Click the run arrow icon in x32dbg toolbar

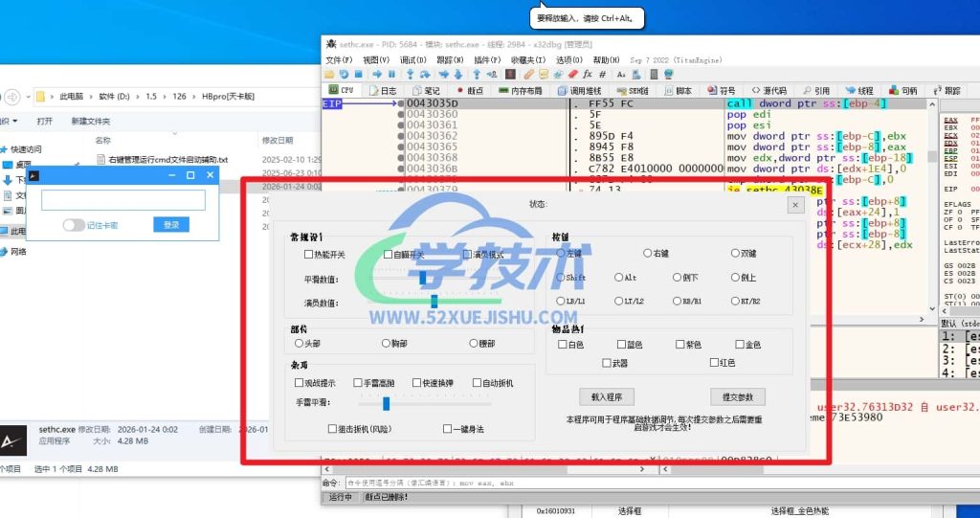pos(377,74)
